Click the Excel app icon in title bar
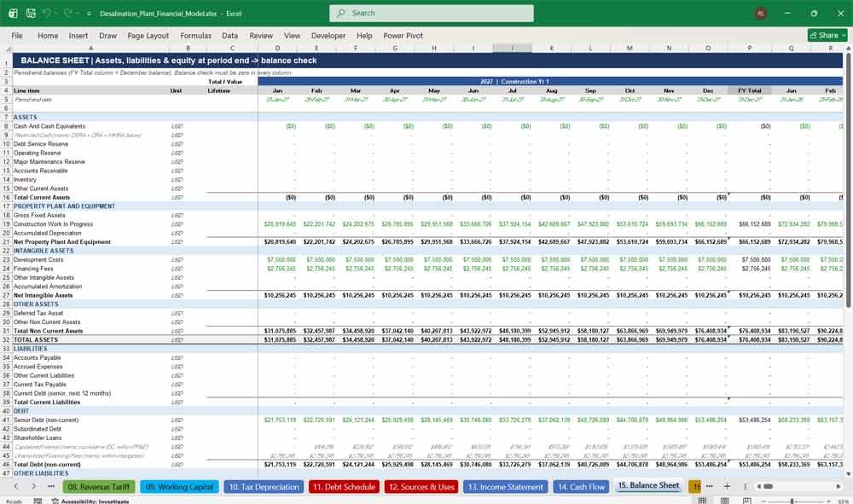Viewport: 853px width, 504px height. [x=13, y=13]
